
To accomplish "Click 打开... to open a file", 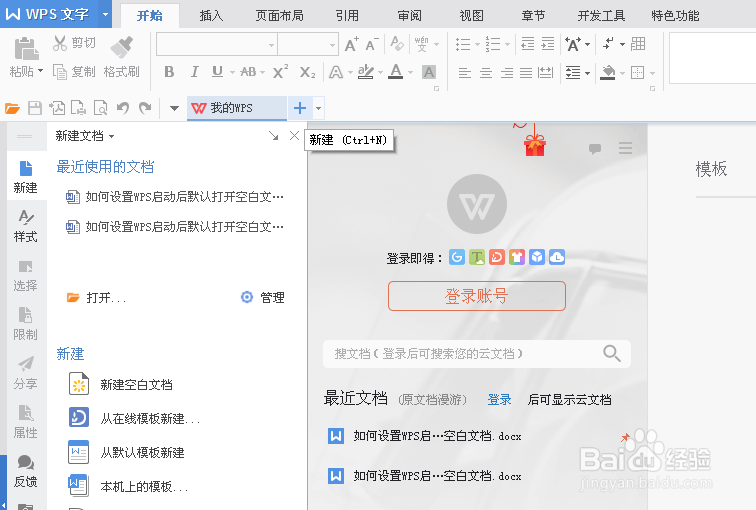I will coord(96,297).
